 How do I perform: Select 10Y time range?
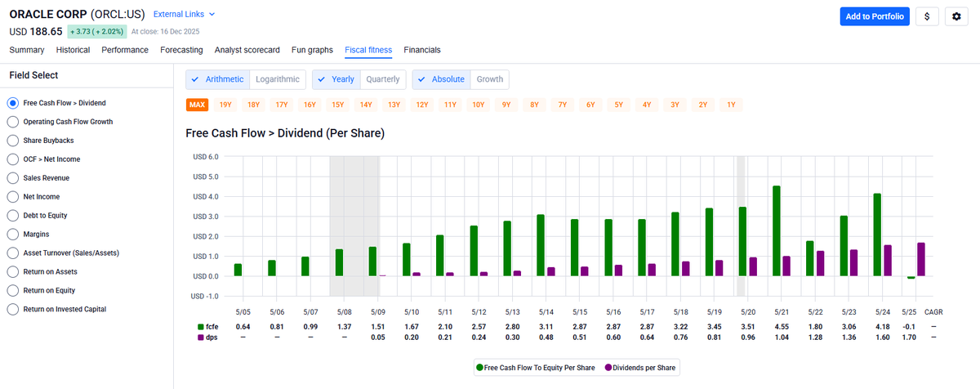pos(478,105)
